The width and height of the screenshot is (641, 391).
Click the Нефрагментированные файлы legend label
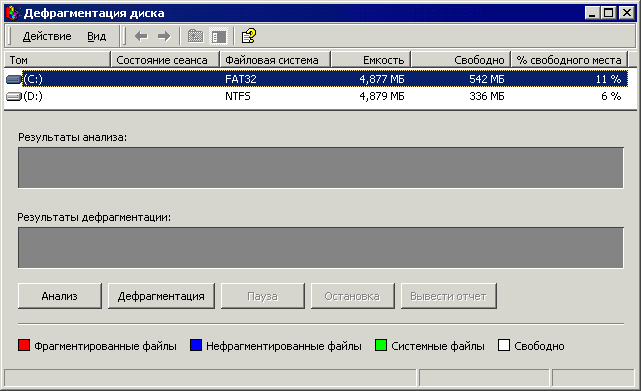pyautogui.click(x=284, y=346)
